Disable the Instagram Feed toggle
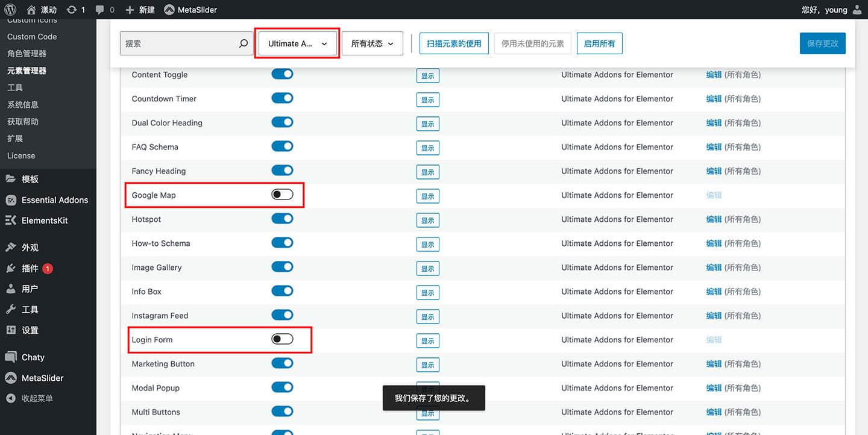 point(282,315)
